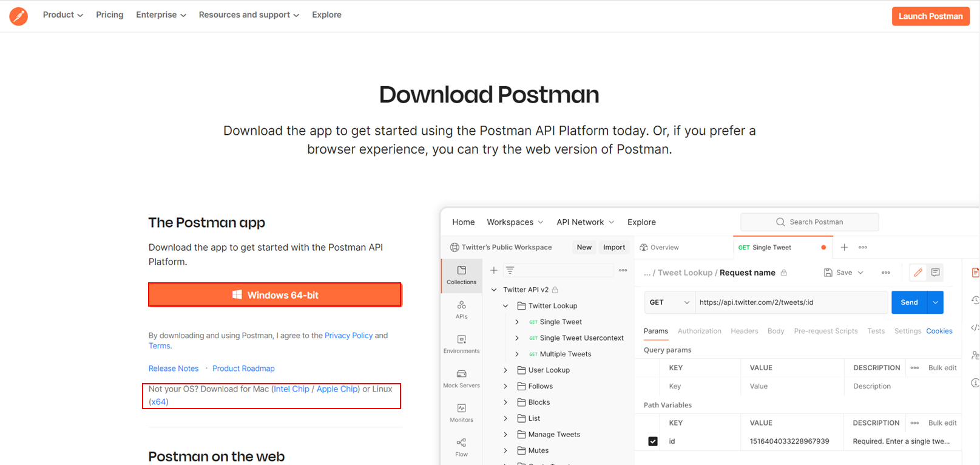This screenshot has height=465, width=980.
Task: Click the pencil edit icon
Action: (x=918, y=273)
